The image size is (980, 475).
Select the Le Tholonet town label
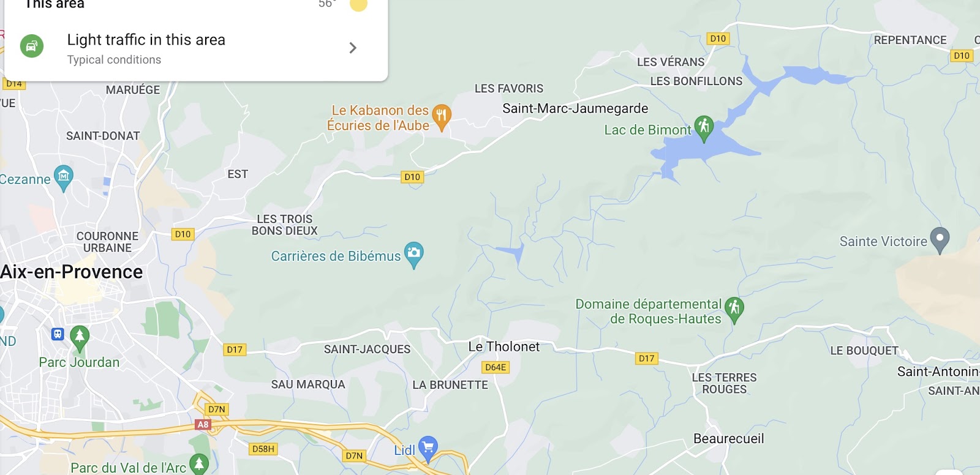[504, 346]
